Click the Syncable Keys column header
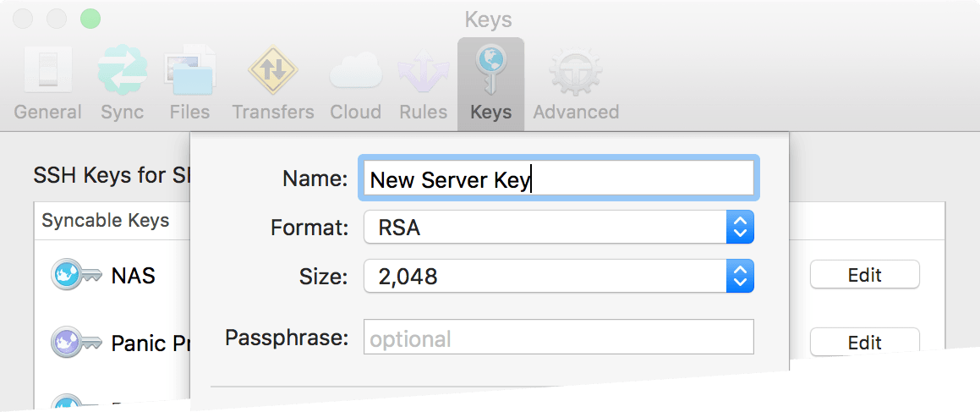 click(x=106, y=221)
